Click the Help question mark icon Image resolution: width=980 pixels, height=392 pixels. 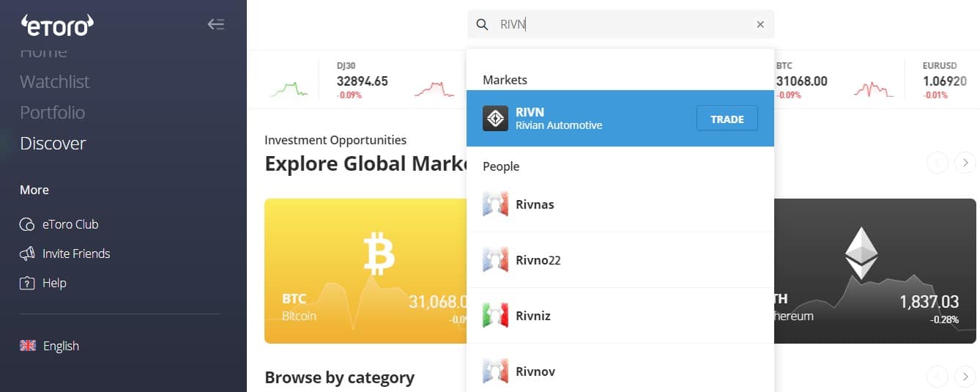coord(27,283)
